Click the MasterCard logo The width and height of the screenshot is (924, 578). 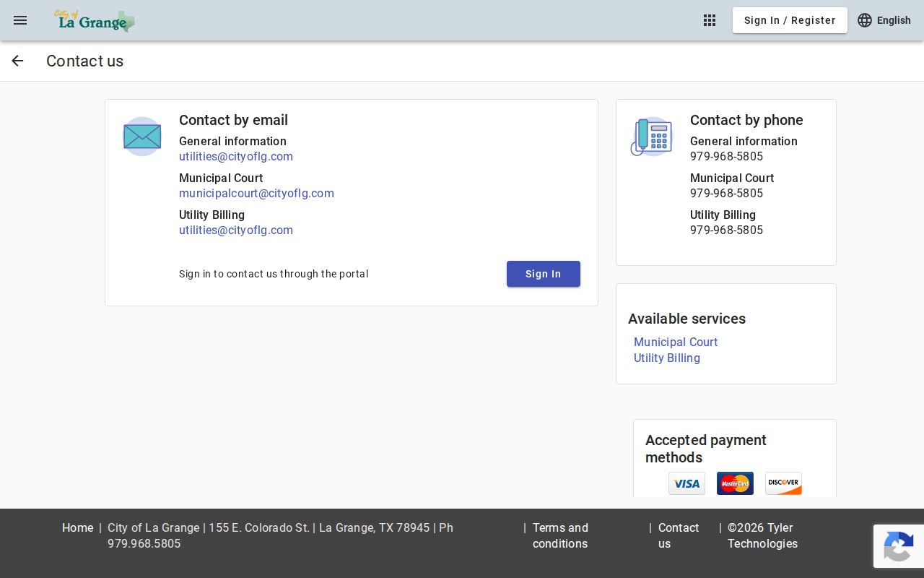pyautogui.click(x=735, y=483)
